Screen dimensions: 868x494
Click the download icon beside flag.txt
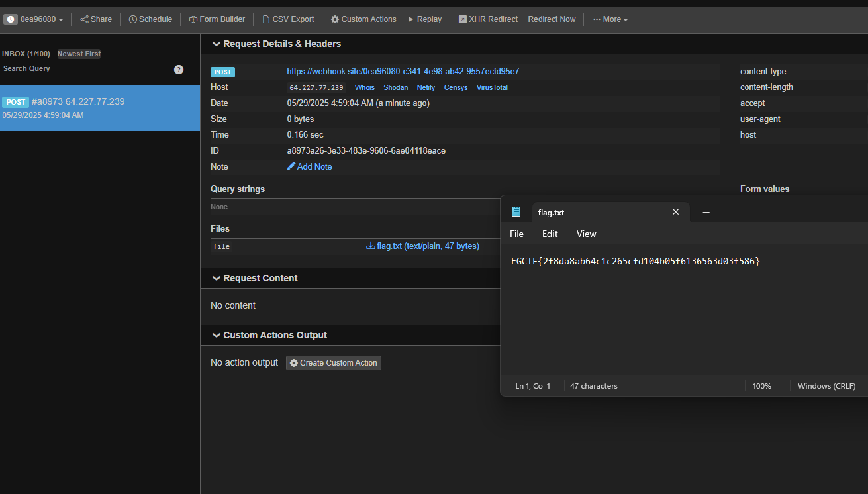(371, 246)
